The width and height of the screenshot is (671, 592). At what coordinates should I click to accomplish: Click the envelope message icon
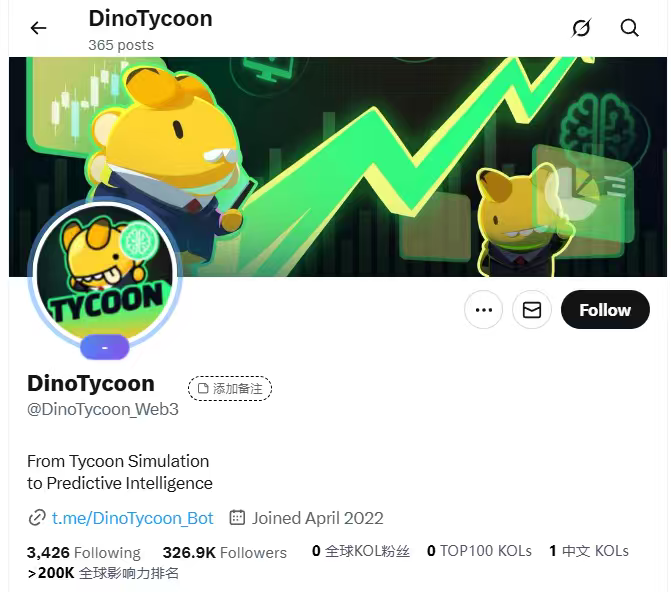point(532,309)
